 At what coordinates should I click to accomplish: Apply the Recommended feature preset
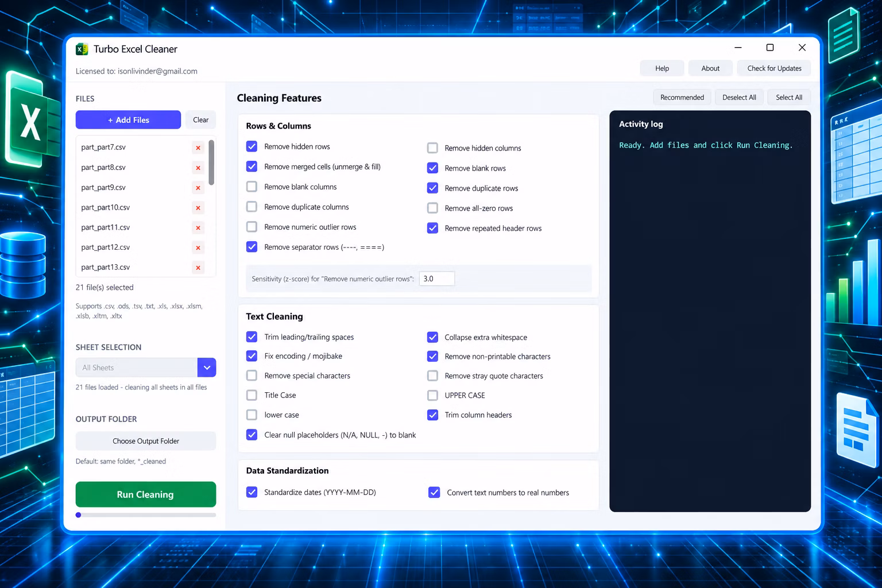click(682, 98)
